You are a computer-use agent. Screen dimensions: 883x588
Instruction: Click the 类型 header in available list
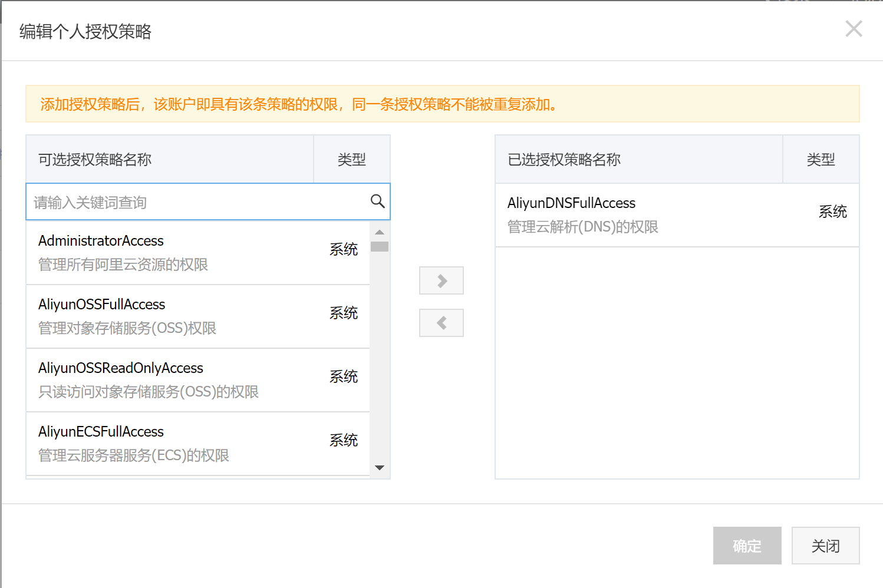352,160
